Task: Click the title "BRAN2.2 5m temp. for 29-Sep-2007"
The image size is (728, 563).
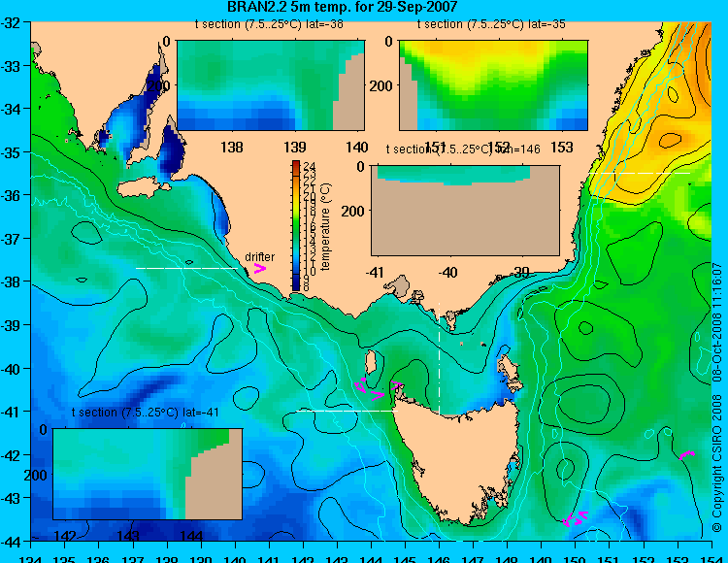Action: pos(343,7)
